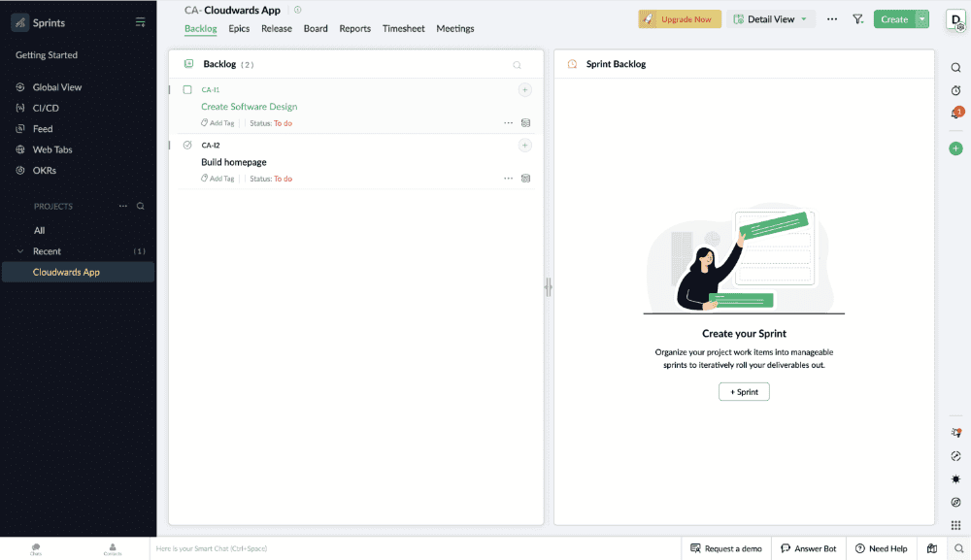Viewport: 971px width, 560px height.
Task: Open more options for Build homepage
Action: pos(509,179)
